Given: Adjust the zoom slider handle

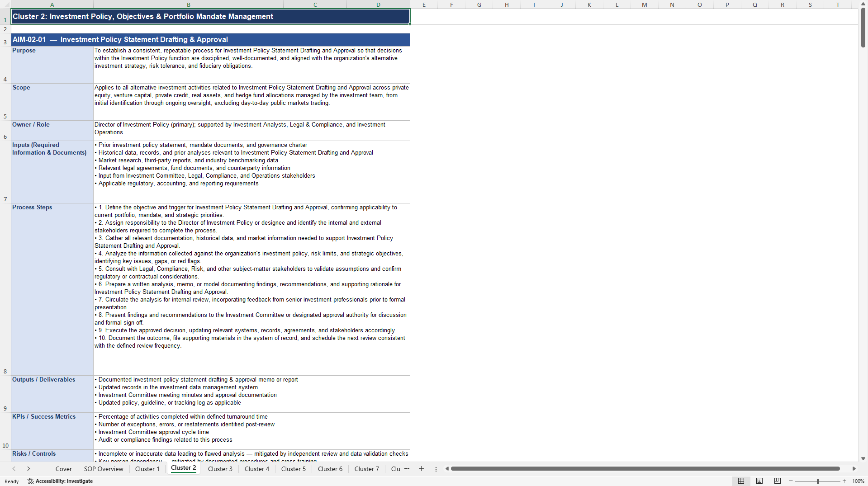Looking at the screenshot, I should [818, 481].
